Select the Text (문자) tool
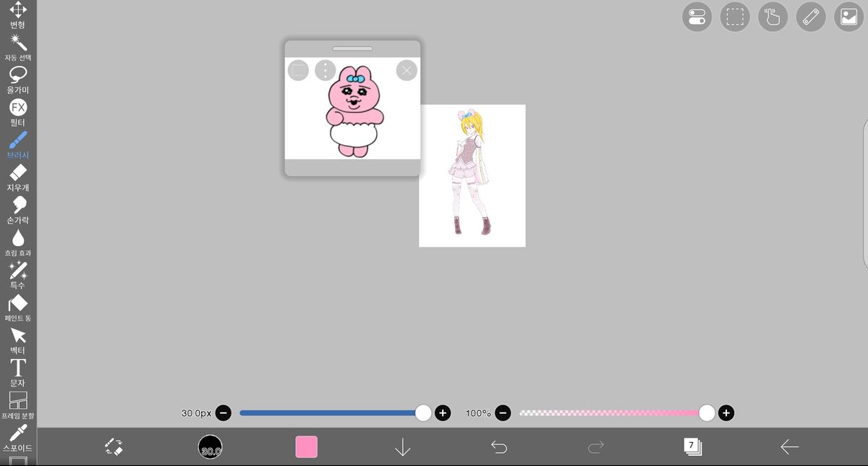 point(18,372)
